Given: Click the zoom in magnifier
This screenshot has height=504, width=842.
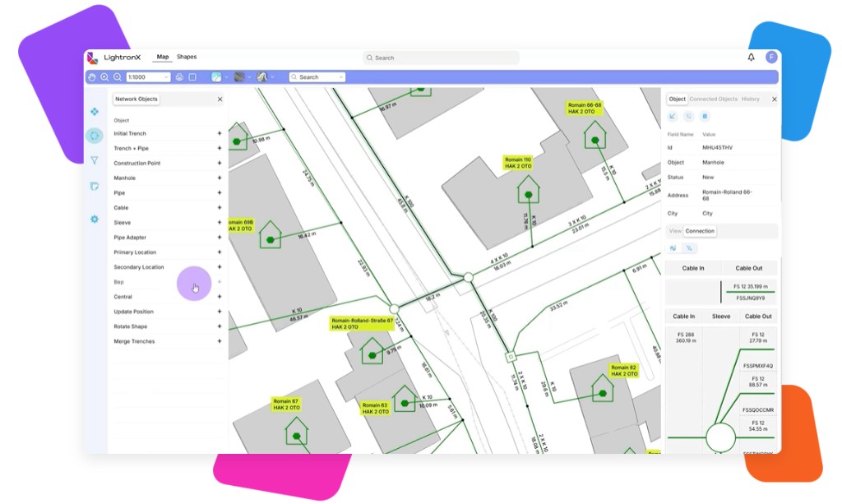Looking at the screenshot, I should 104,77.
